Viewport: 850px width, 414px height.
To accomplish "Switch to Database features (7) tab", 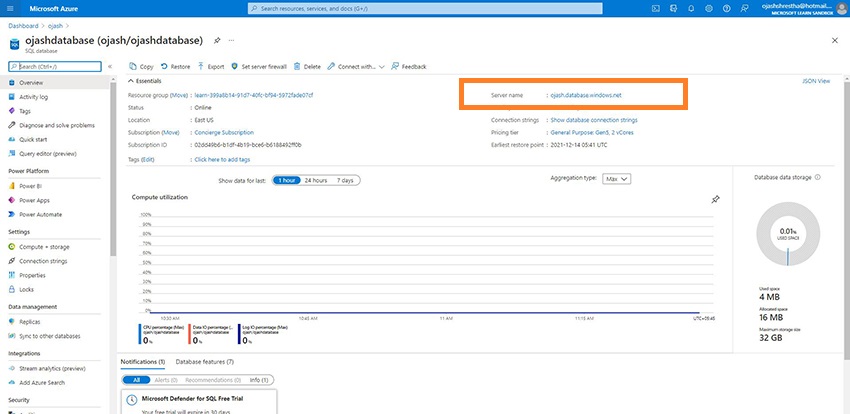I will pyautogui.click(x=205, y=361).
